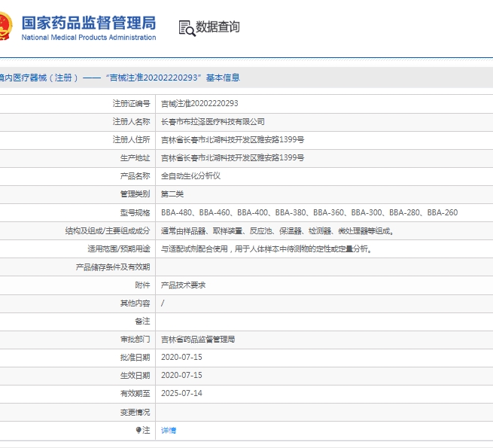Click the model specifications BBA-480 list

click(x=309, y=212)
